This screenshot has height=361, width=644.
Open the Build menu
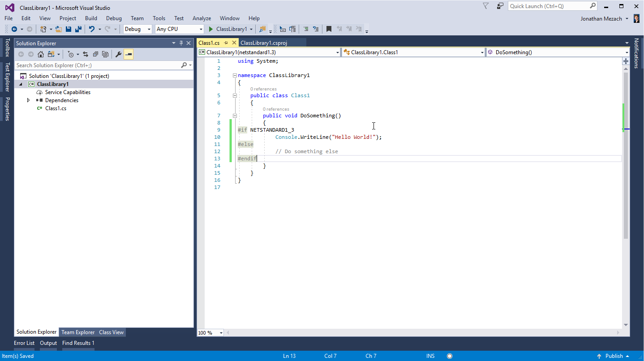[91, 18]
